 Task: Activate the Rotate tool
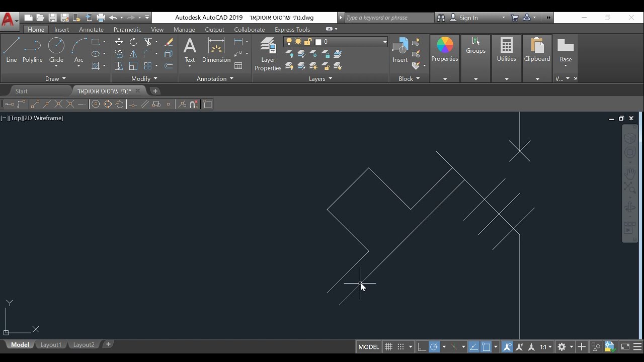[133, 42]
